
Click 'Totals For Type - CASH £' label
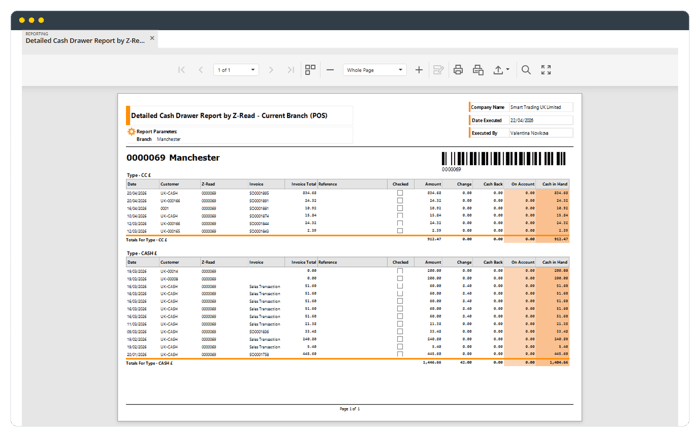click(x=149, y=363)
